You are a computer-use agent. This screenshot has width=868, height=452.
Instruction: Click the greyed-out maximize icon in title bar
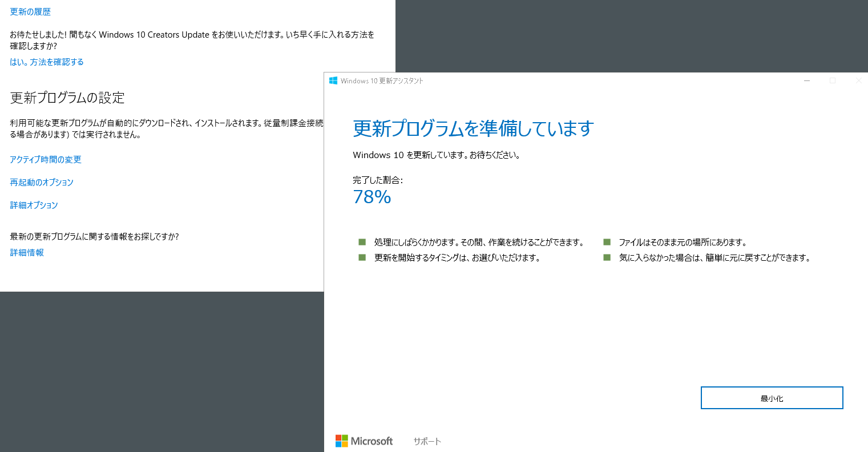click(833, 81)
